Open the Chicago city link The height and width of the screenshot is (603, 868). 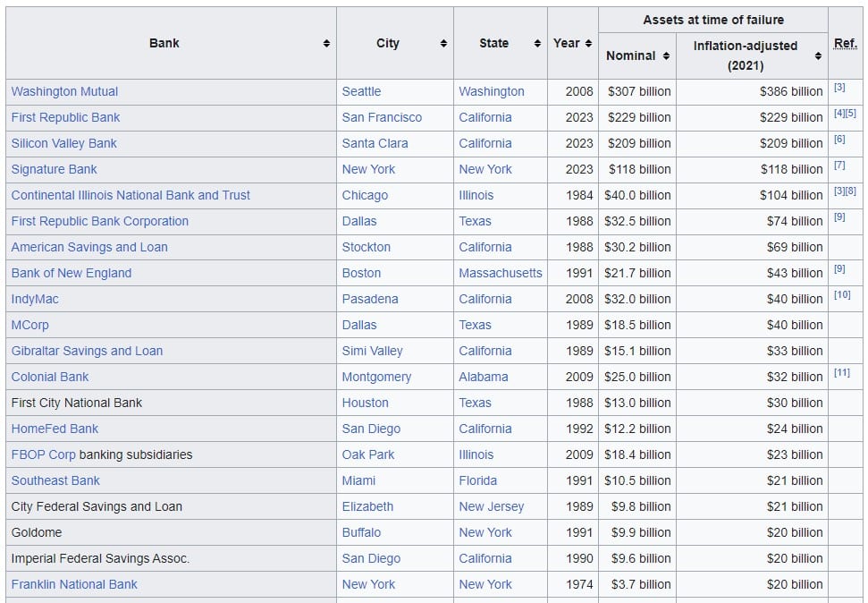pos(365,195)
